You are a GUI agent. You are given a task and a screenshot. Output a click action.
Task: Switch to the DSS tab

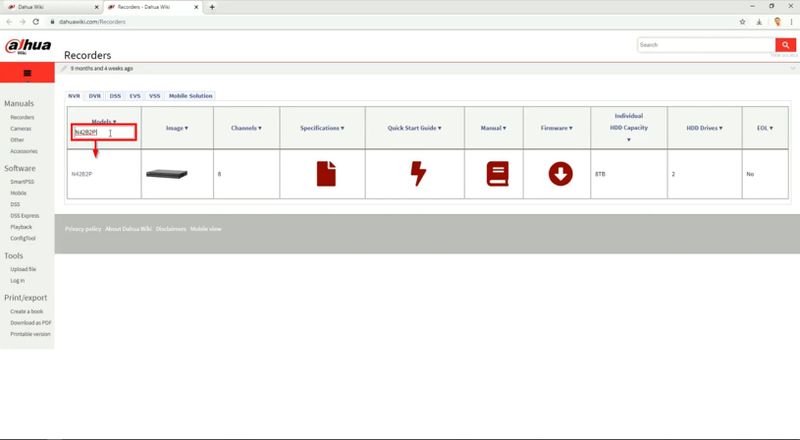click(115, 96)
